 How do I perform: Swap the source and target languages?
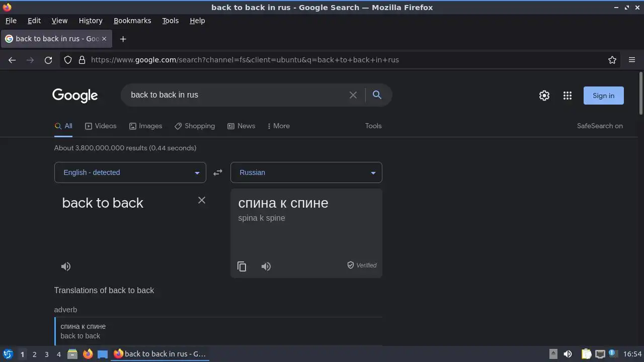pyautogui.click(x=218, y=172)
